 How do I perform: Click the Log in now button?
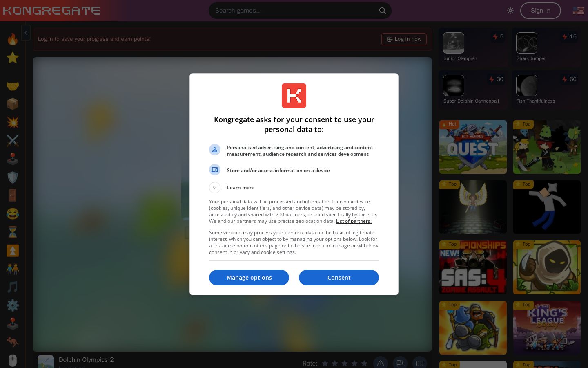pyautogui.click(x=404, y=39)
